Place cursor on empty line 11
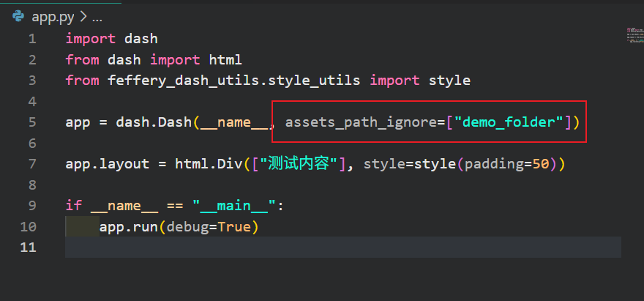This screenshot has width=644, height=301. pyautogui.click(x=343, y=247)
